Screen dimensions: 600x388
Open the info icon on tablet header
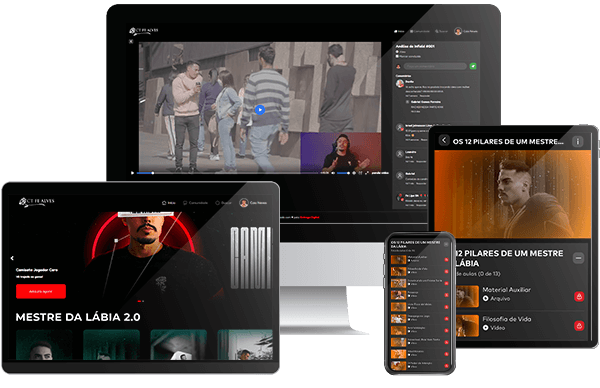pos(578,142)
